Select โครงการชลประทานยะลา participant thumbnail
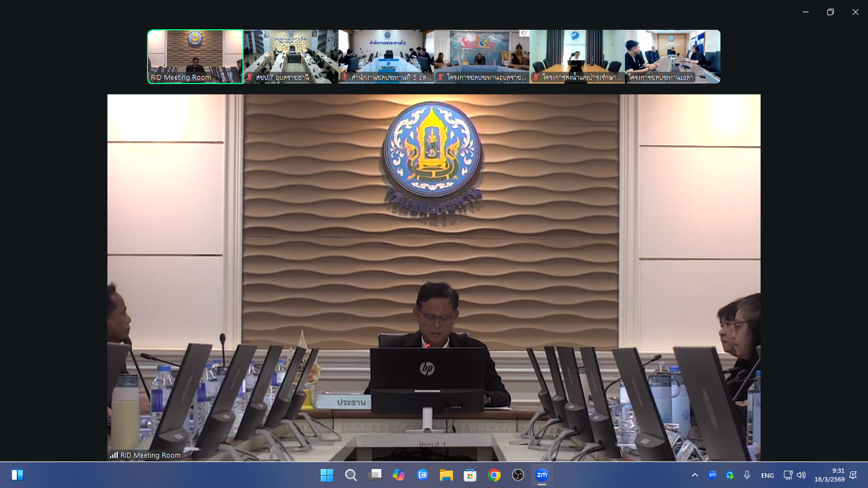868x488 pixels. 673,56
